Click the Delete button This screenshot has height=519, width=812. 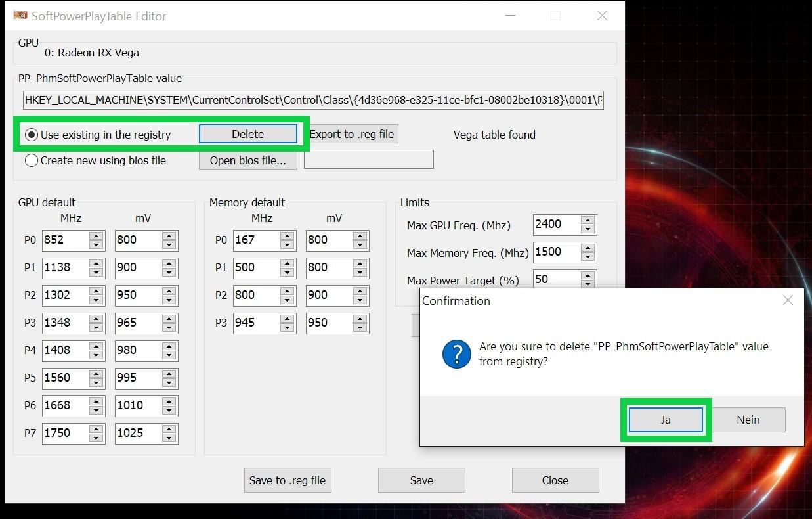point(247,134)
